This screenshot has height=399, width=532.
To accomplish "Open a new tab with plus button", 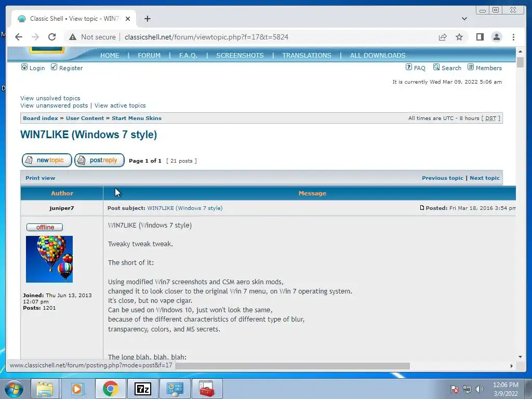I will 147,19.
